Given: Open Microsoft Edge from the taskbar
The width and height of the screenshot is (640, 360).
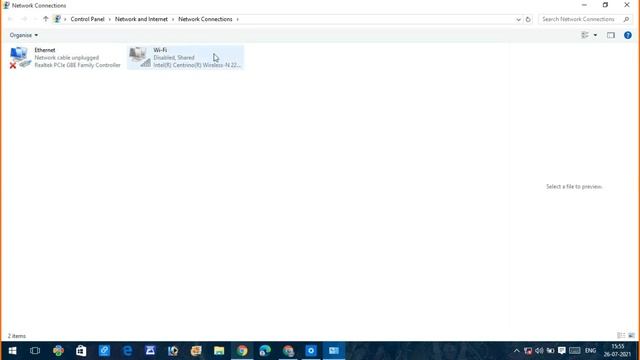Looking at the screenshot, I should point(265,351).
